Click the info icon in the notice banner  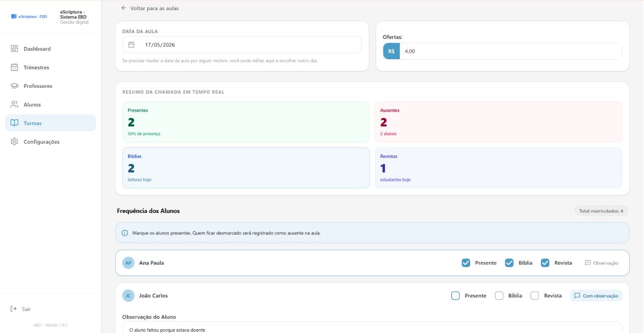click(x=125, y=233)
